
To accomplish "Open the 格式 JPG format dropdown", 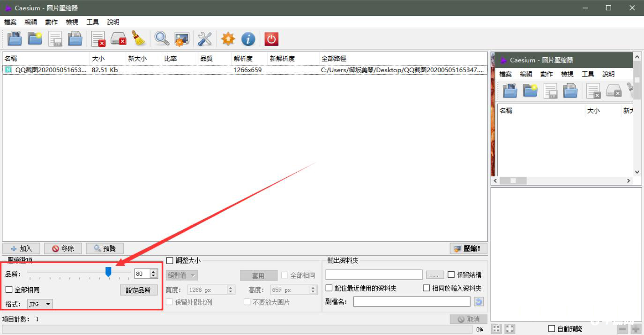I will (40, 304).
